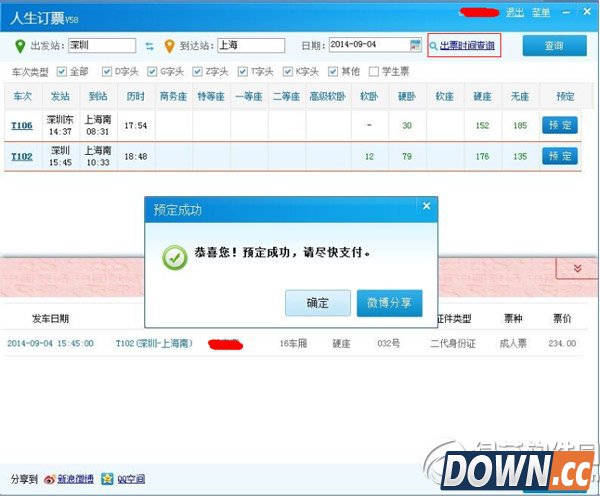Click T102 duration 18:48
Screen dimensions: 600x496
(x=135, y=157)
